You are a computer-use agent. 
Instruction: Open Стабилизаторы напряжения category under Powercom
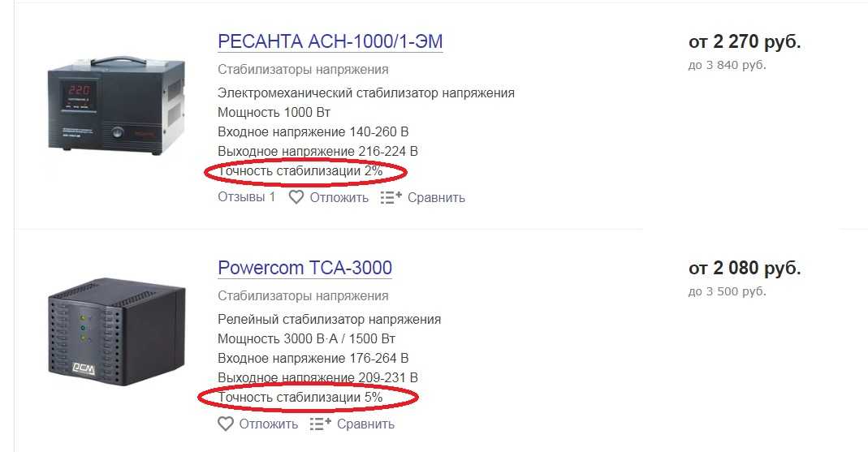coord(303,296)
